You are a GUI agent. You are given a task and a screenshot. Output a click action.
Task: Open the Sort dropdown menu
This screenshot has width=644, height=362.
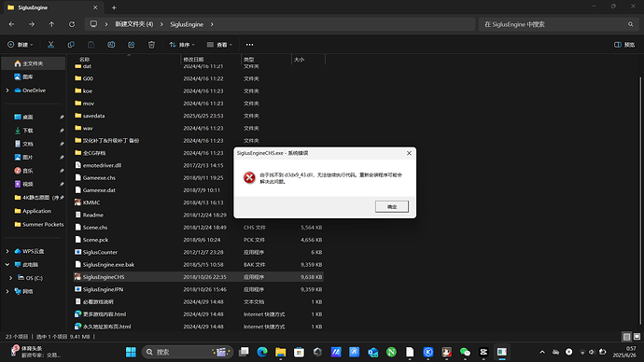coord(182,45)
